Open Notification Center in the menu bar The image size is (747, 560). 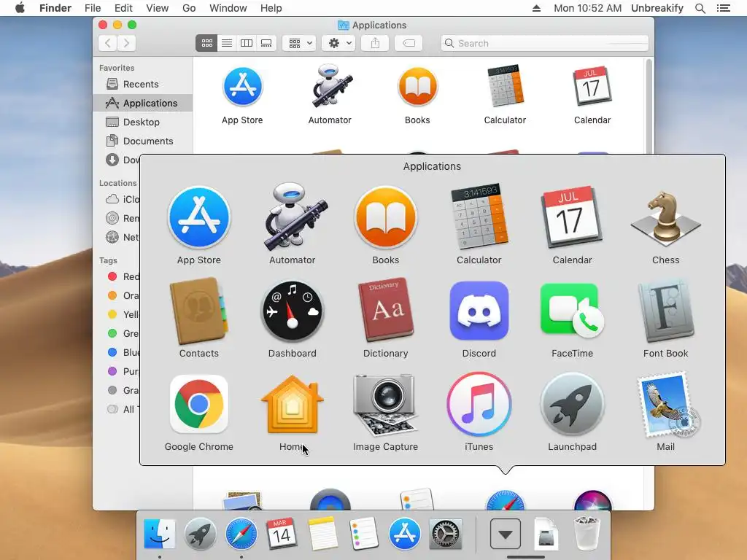click(x=723, y=8)
